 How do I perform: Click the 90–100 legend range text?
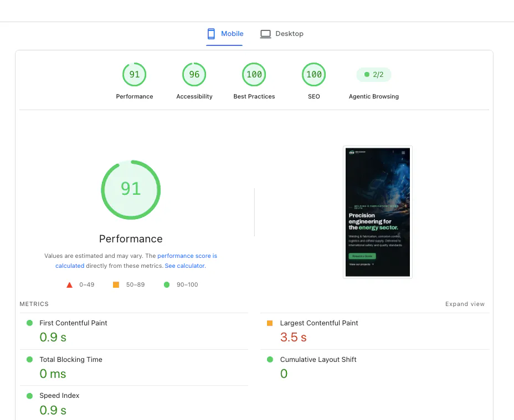(187, 284)
